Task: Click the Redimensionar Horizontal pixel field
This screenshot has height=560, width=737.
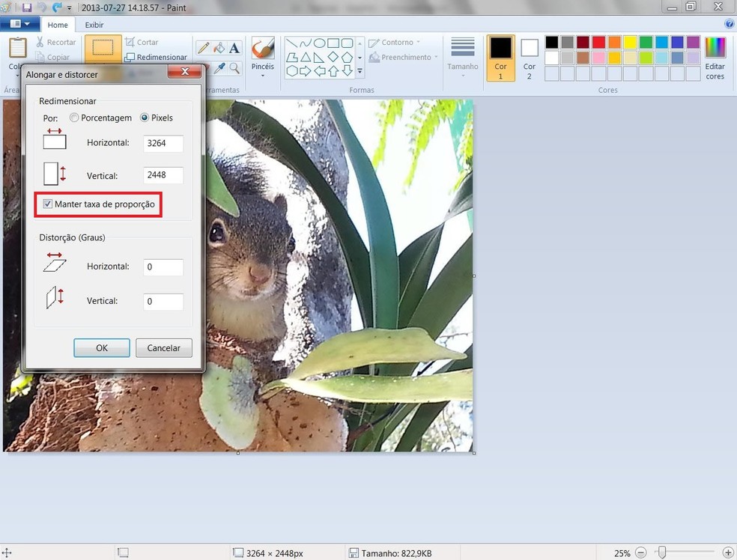Action: click(x=163, y=143)
